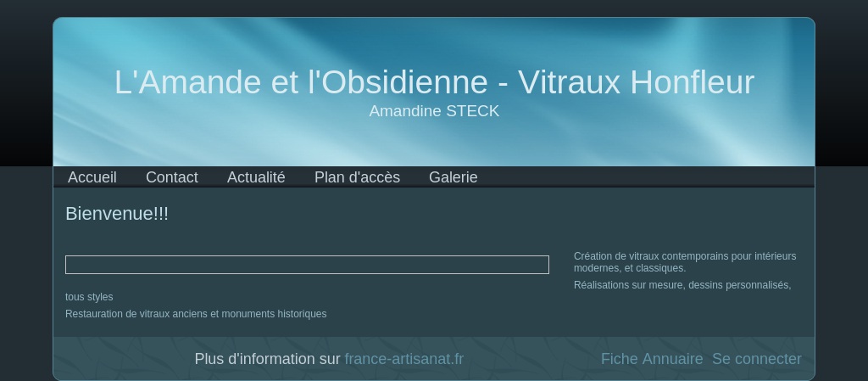Go to the Contact page
This screenshot has height=381, width=868.
pos(171,177)
